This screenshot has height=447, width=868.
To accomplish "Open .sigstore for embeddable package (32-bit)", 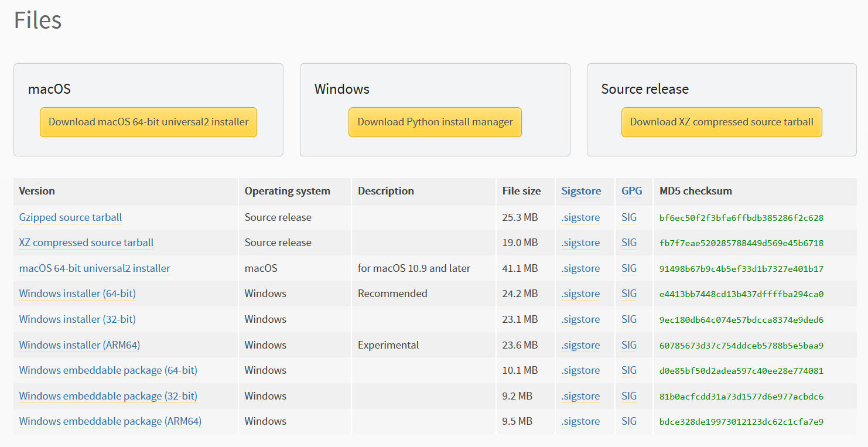I will [580, 396].
